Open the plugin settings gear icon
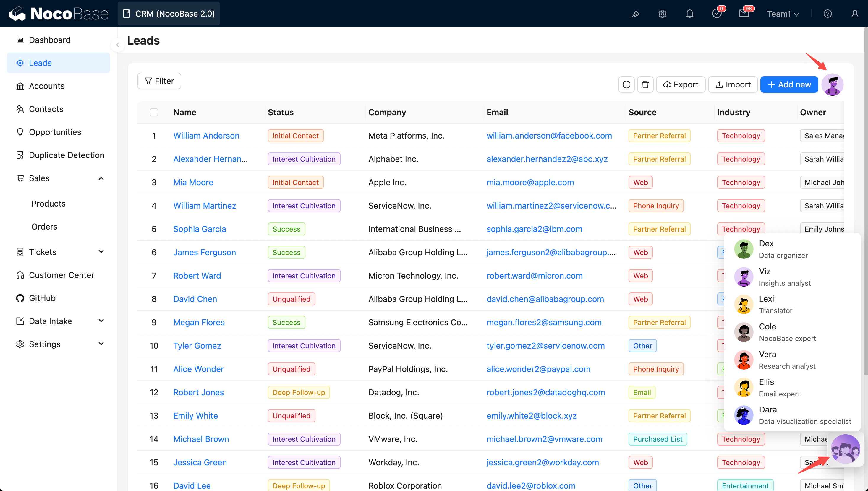The image size is (868, 491). pyautogui.click(x=662, y=14)
